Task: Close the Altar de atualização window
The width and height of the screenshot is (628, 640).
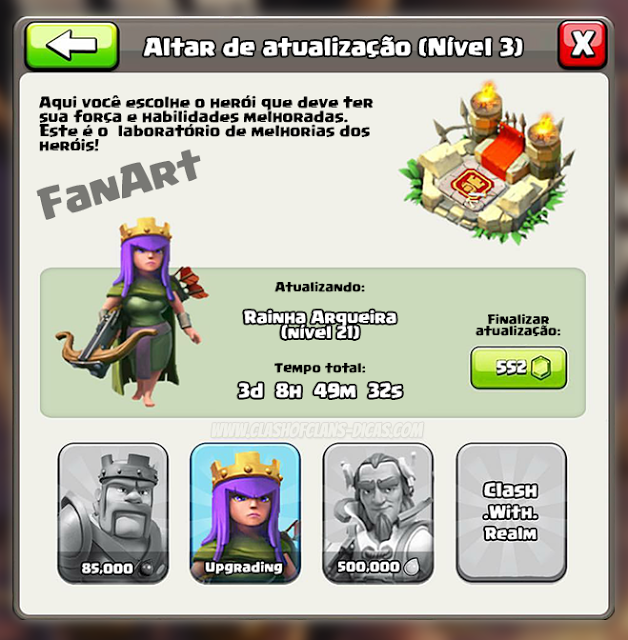Action: click(x=582, y=44)
